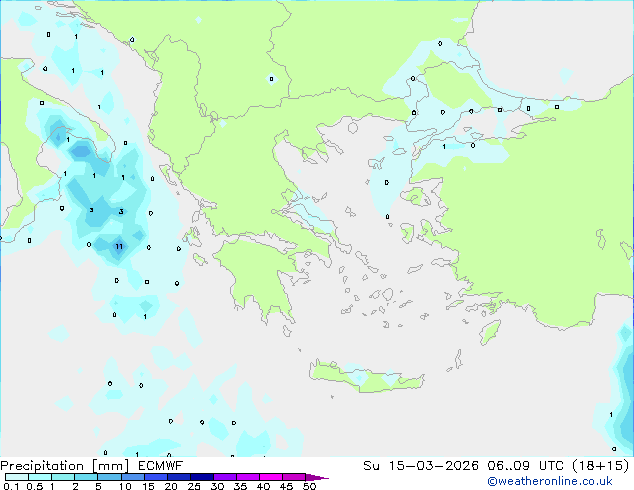Click the '50' legend scale label
634x490 pixels.
pyautogui.click(x=309, y=486)
